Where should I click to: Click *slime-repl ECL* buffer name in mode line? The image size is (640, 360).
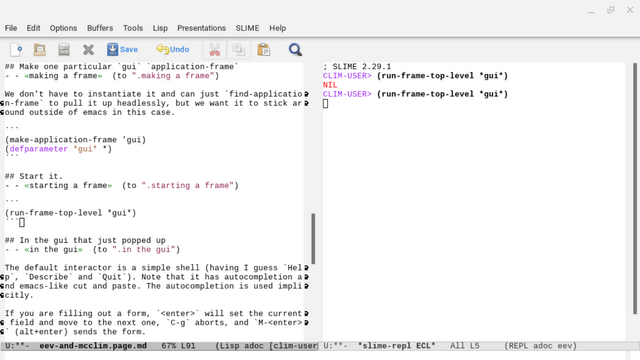coord(396,346)
